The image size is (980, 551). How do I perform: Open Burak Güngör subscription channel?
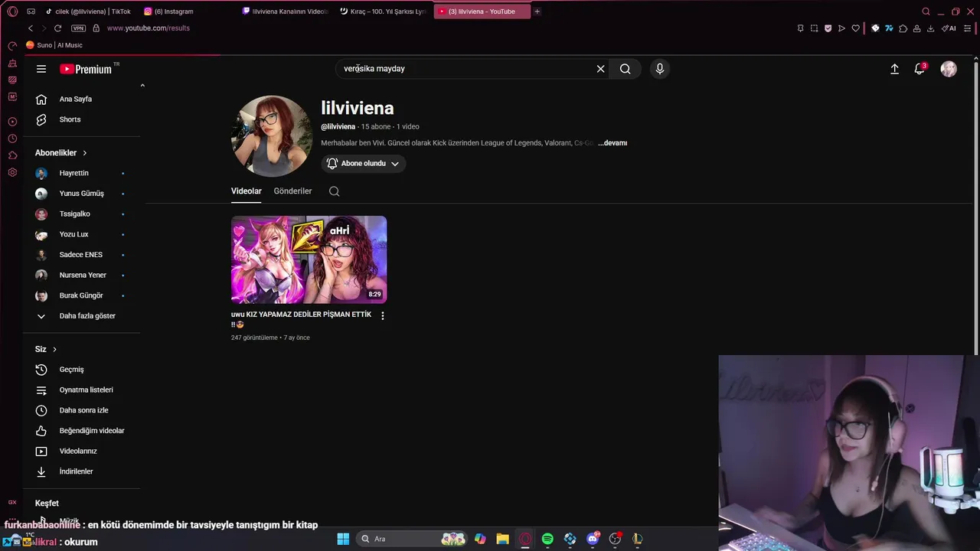click(x=81, y=295)
